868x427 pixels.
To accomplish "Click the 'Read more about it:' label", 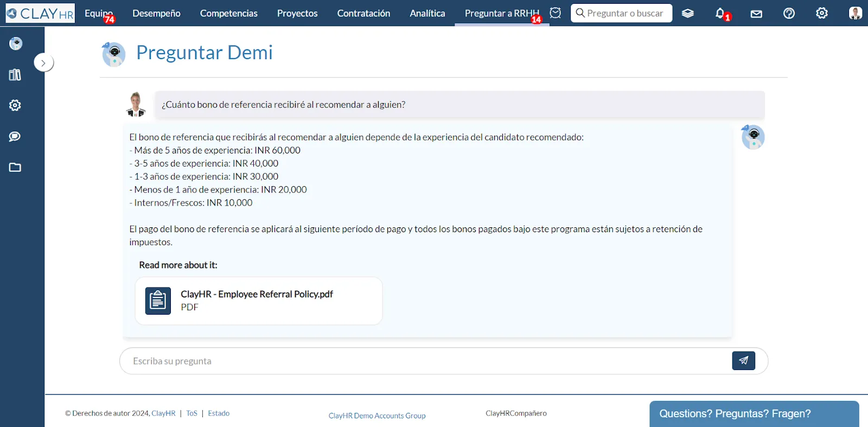I will [x=178, y=265].
